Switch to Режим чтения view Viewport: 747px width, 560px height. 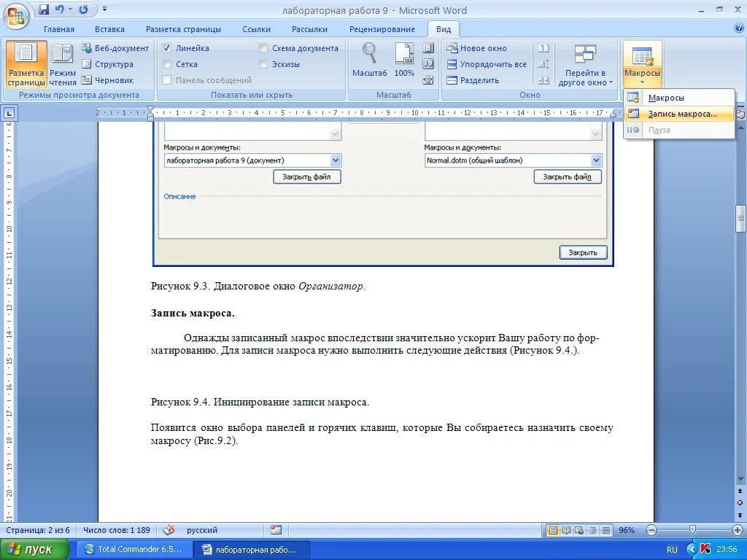[x=63, y=64]
